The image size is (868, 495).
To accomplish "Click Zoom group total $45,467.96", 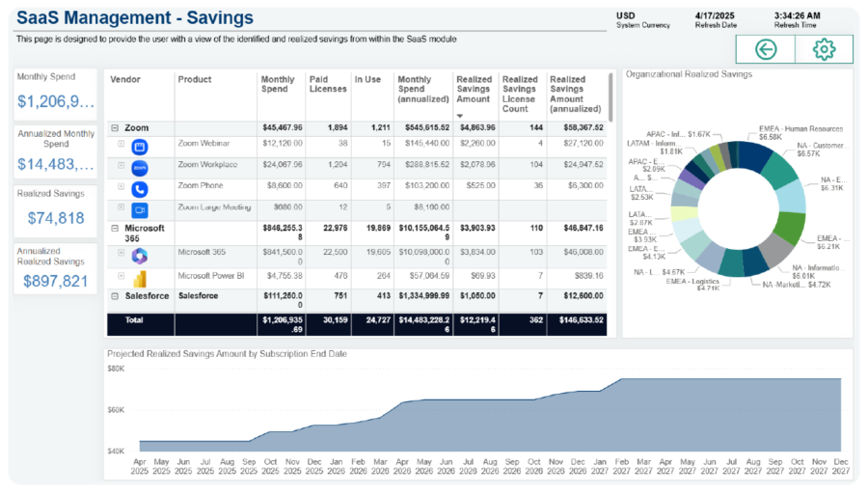I will point(283,127).
